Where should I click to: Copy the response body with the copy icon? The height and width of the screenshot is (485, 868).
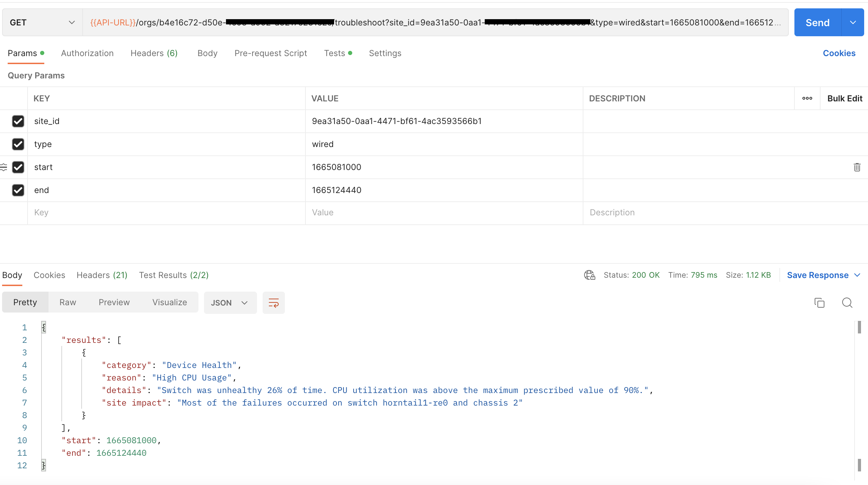[819, 302]
